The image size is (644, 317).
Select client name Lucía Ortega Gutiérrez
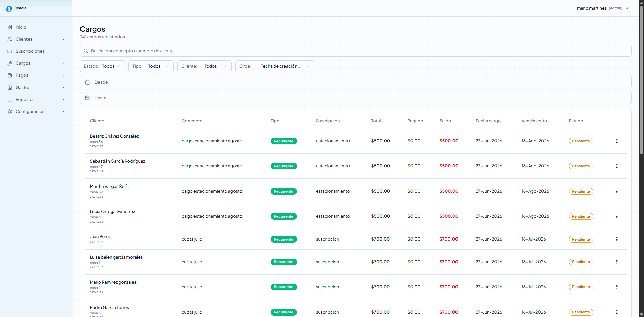coord(112,212)
